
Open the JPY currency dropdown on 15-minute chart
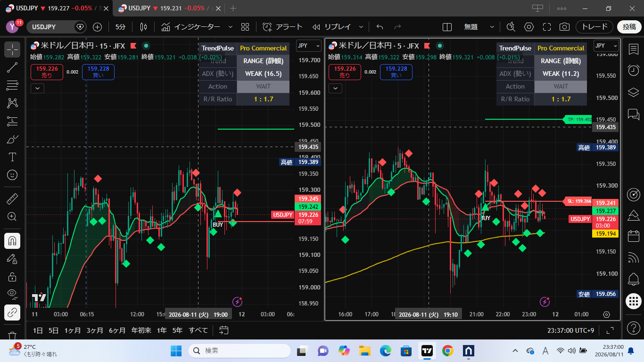pyautogui.click(x=309, y=46)
